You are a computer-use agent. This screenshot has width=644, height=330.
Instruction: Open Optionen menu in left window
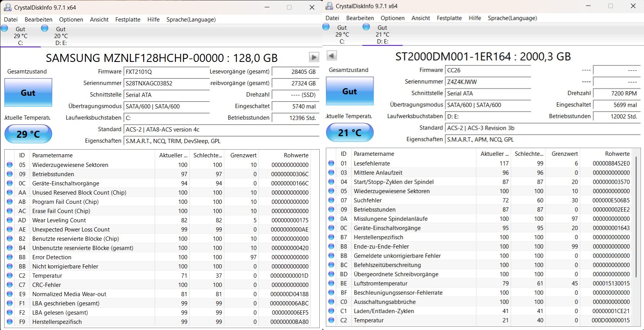click(x=71, y=20)
